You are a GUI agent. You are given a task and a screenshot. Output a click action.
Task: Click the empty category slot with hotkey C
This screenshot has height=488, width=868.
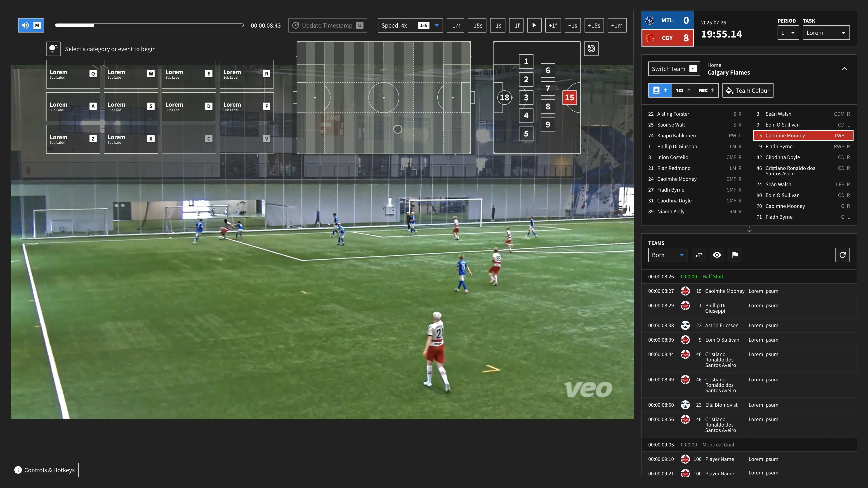pos(189,139)
